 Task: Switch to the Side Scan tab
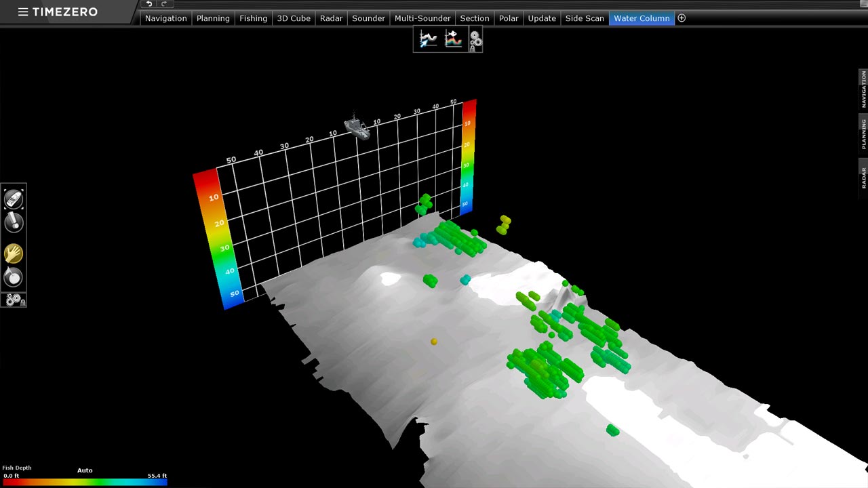point(585,18)
